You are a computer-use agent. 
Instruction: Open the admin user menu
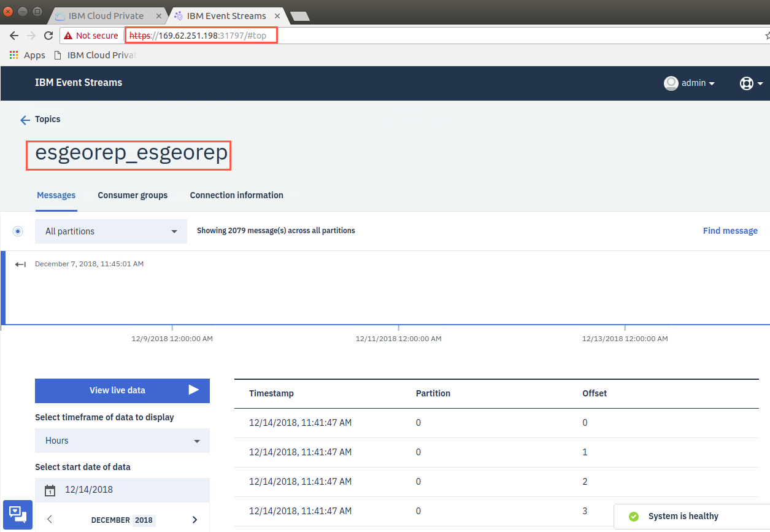[690, 83]
